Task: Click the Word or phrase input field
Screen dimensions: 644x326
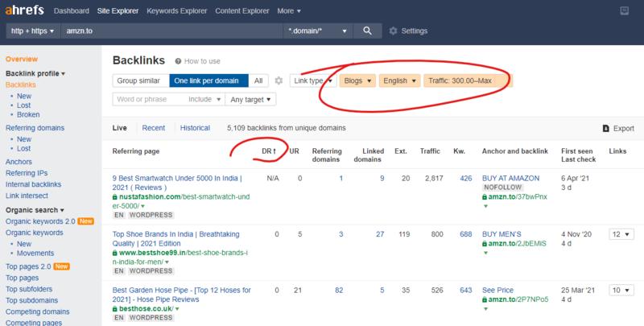Action: pos(149,99)
